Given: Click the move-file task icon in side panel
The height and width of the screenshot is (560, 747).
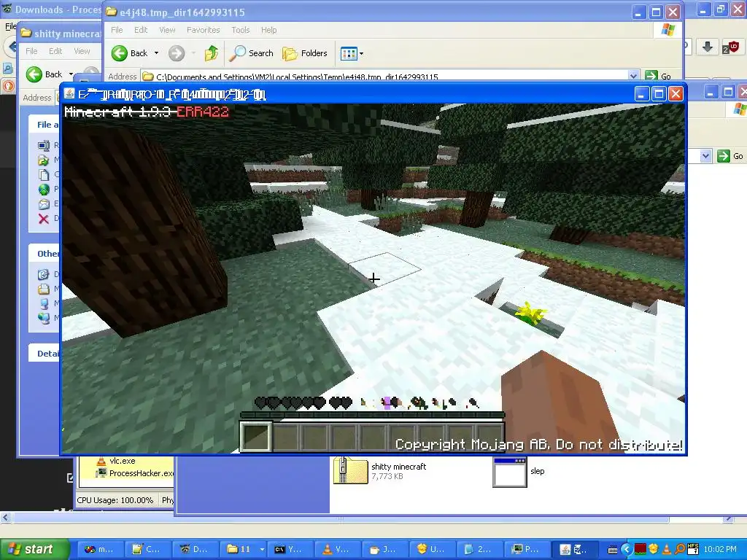Looking at the screenshot, I should tap(43, 160).
